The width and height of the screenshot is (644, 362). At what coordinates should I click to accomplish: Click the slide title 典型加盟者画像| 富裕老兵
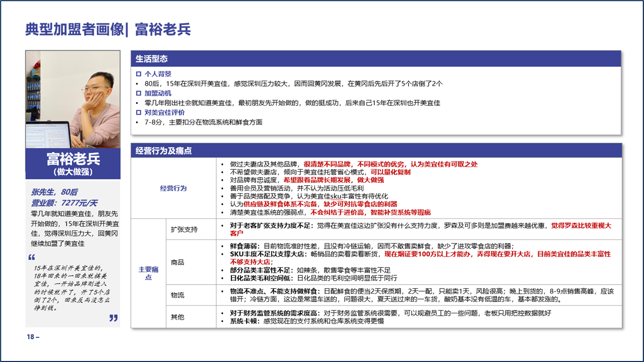(108, 30)
